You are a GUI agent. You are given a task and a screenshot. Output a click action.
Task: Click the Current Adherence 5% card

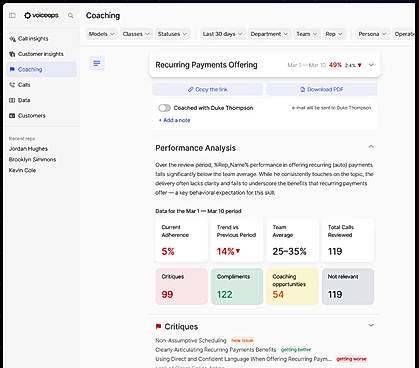tap(182, 240)
